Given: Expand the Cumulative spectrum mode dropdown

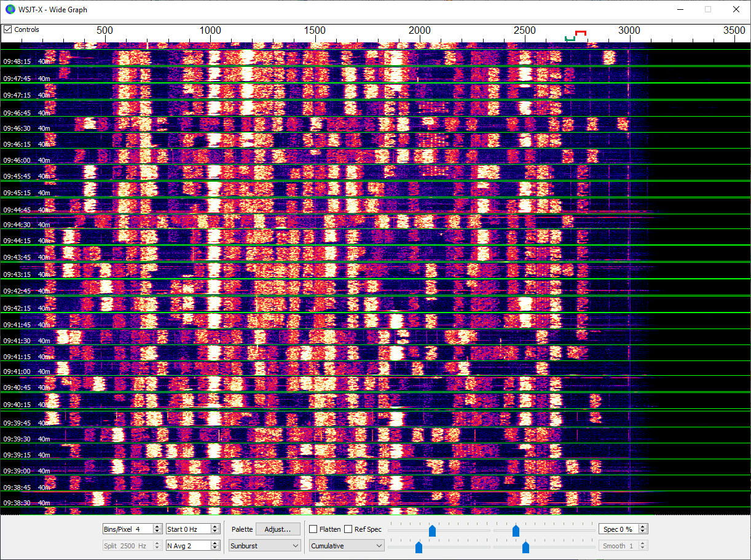Looking at the screenshot, I should click(x=347, y=546).
